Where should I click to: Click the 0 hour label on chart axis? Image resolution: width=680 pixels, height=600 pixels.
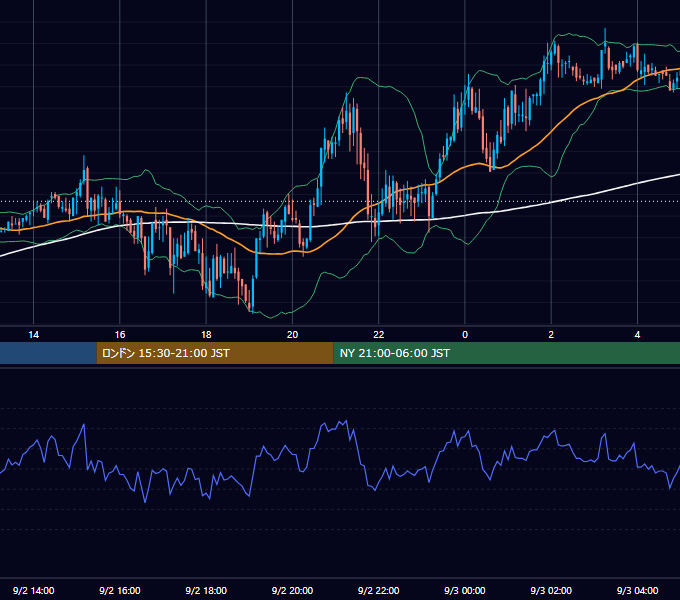tap(465, 335)
